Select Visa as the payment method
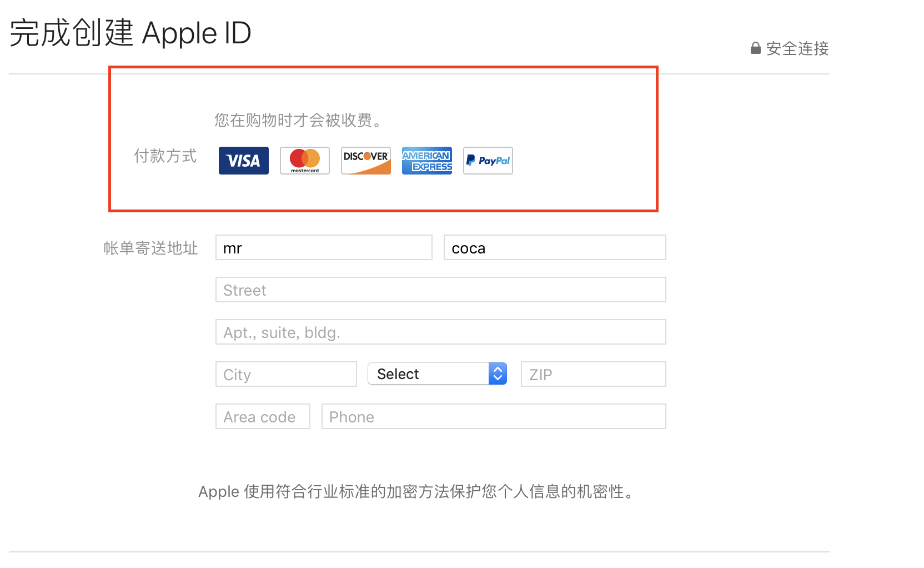Viewport: 924px width, 568px height. (x=243, y=161)
